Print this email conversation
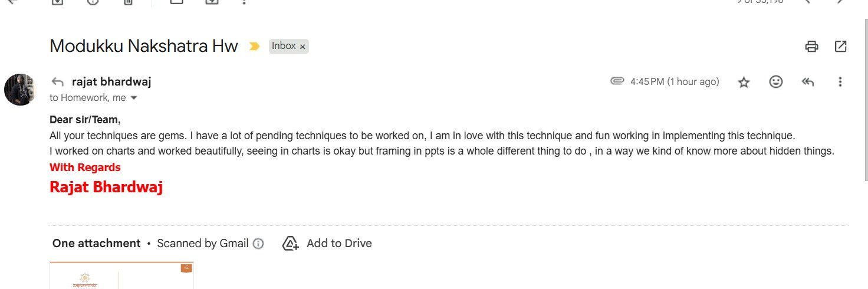The width and height of the screenshot is (868, 289). (x=812, y=46)
